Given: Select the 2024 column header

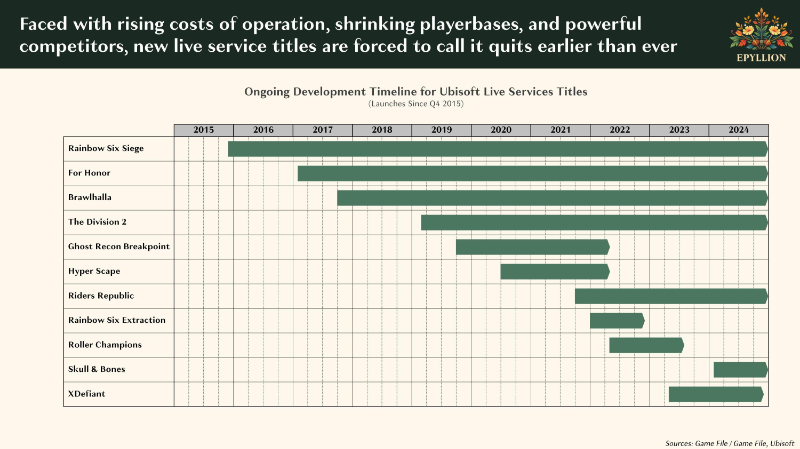Looking at the screenshot, I should 738,130.
